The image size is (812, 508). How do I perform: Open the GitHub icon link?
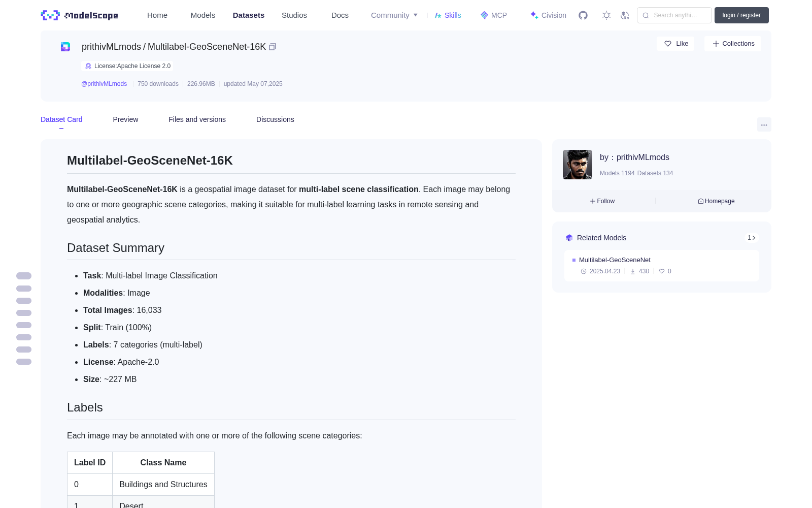(583, 15)
